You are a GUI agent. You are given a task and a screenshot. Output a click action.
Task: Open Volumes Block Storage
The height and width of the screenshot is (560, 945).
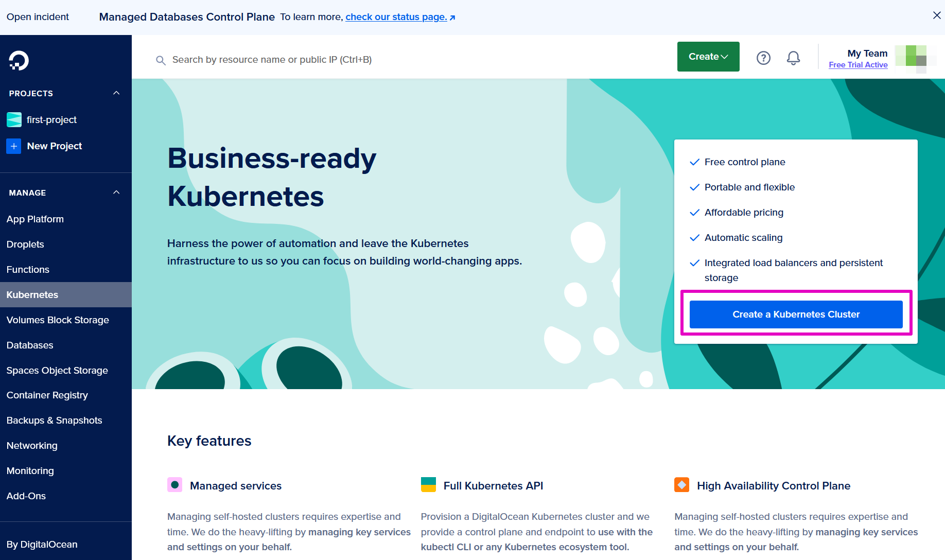point(58,320)
